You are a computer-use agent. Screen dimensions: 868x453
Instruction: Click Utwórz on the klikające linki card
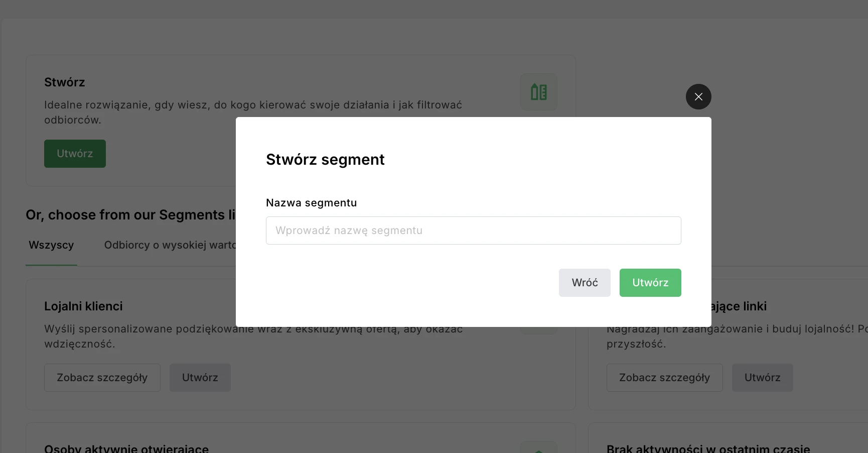click(762, 377)
